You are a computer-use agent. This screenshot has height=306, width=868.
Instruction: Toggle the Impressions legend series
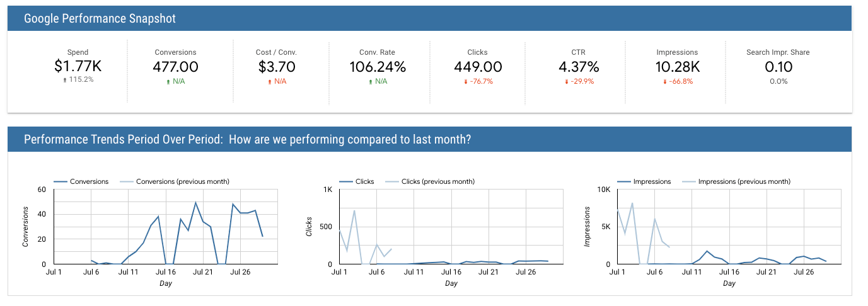[644, 181]
